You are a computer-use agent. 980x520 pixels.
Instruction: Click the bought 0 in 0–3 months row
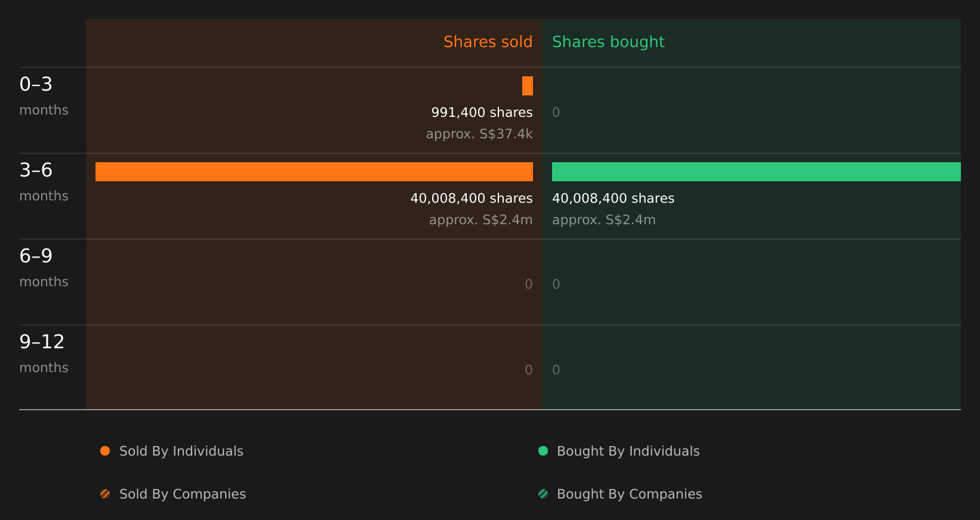(x=556, y=112)
